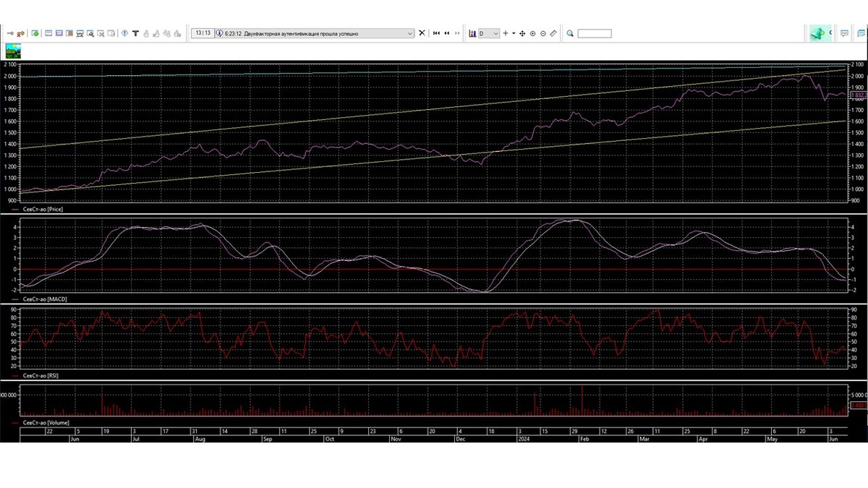The width and height of the screenshot is (868, 488).
Task: Click the exclamation info icon in toolbar
Action: click(x=124, y=33)
